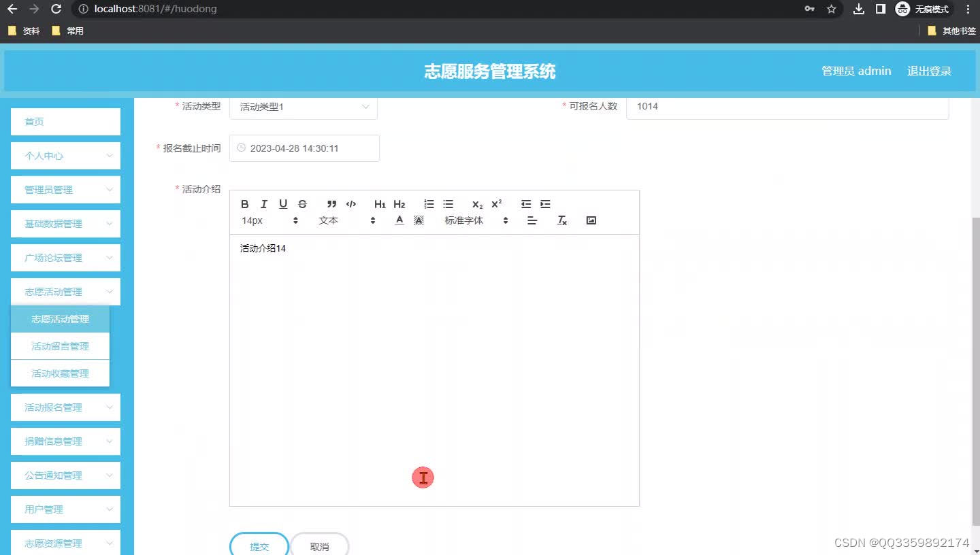
Task: Apply subscript formatting
Action: (477, 204)
